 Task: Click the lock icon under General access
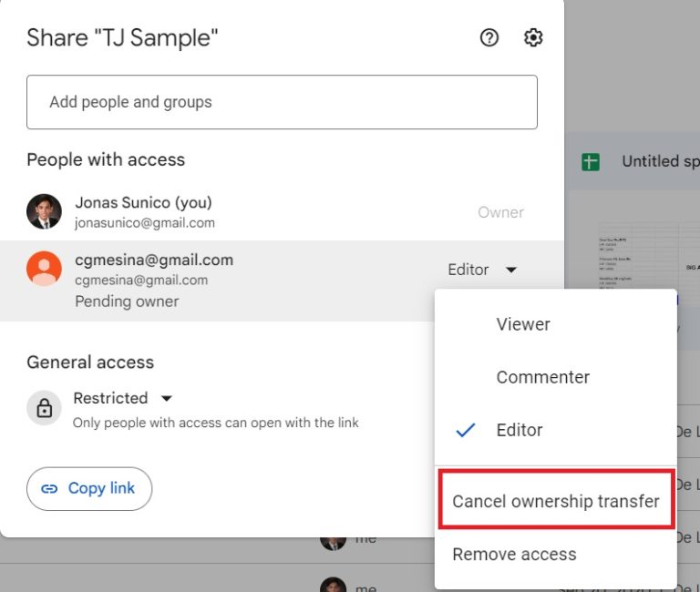44,408
